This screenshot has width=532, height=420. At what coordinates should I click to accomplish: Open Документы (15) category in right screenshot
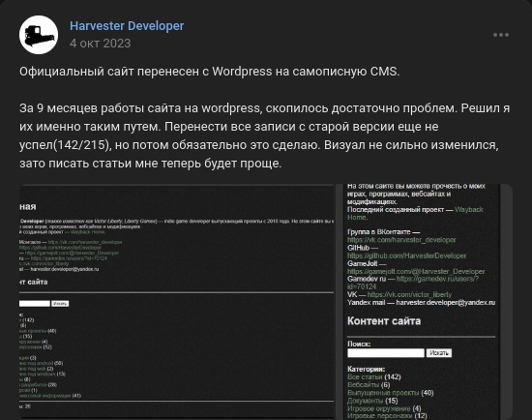coord(372,401)
